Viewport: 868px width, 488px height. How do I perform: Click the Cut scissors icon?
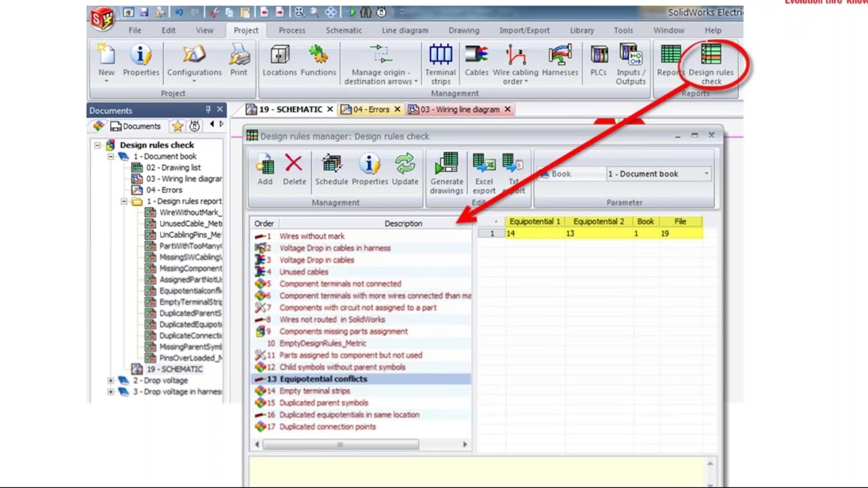[214, 12]
